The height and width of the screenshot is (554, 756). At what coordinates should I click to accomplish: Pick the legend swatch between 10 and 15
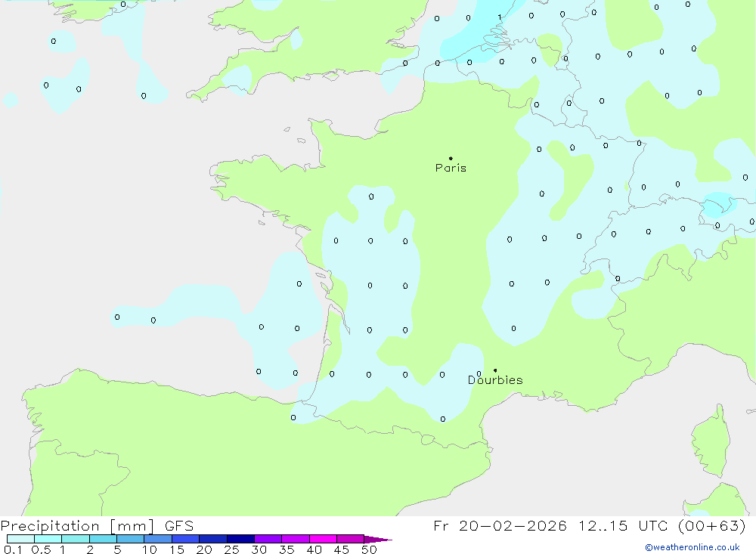coord(158,539)
